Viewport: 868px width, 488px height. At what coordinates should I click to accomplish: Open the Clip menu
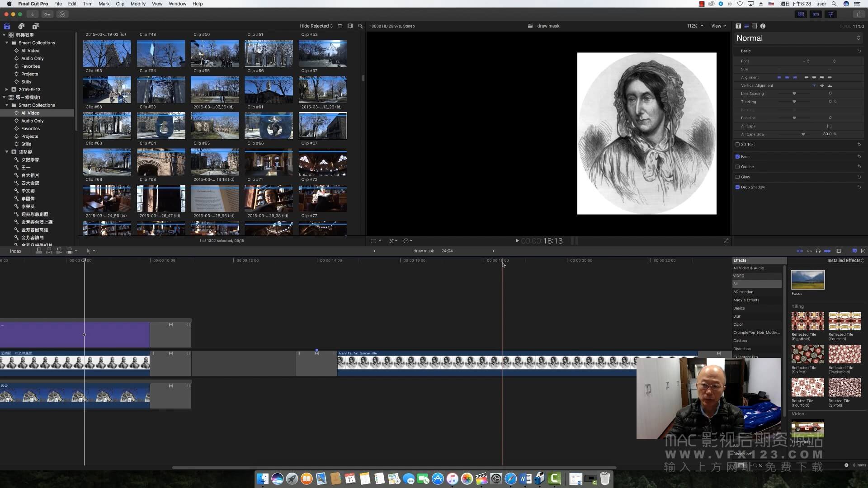click(x=120, y=4)
